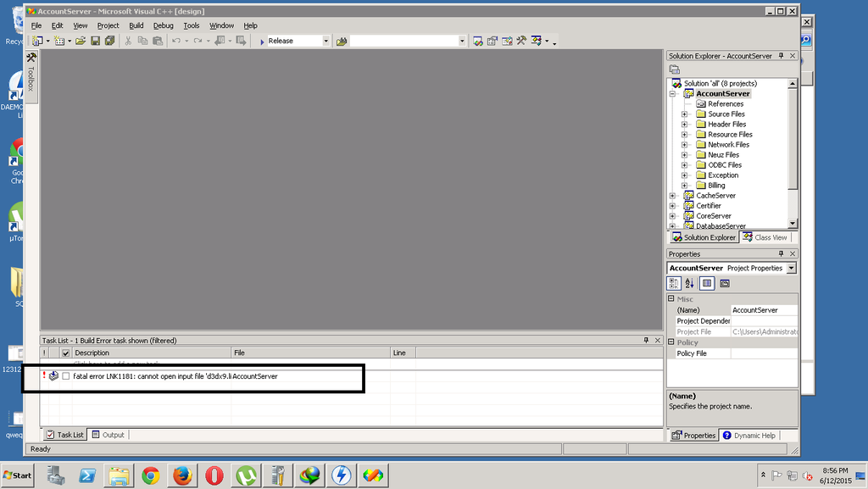Image resolution: width=868 pixels, height=489 pixels.
Task: Check the LNK1181 error task checkbox
Action: 66,376
